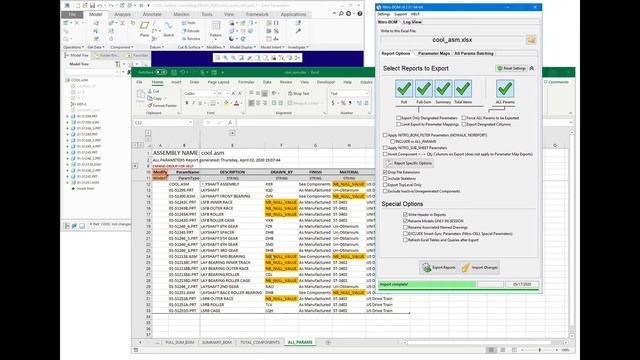
Task: Switch to FULL_SUM_BOM sheet tab
Action: pyautogui.click(x=180, y=342)
